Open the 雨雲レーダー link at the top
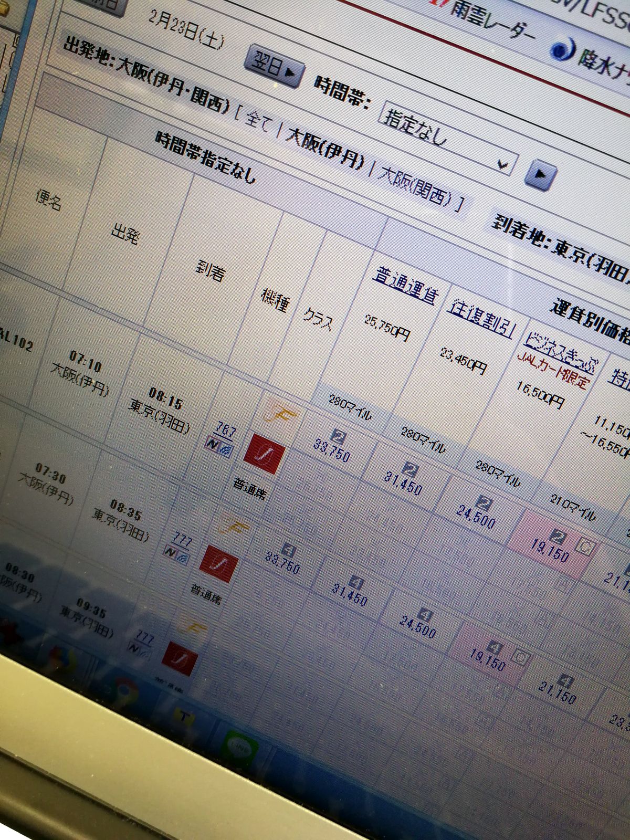The width and height of the screenshot is (630, 840). coord(493,21)
